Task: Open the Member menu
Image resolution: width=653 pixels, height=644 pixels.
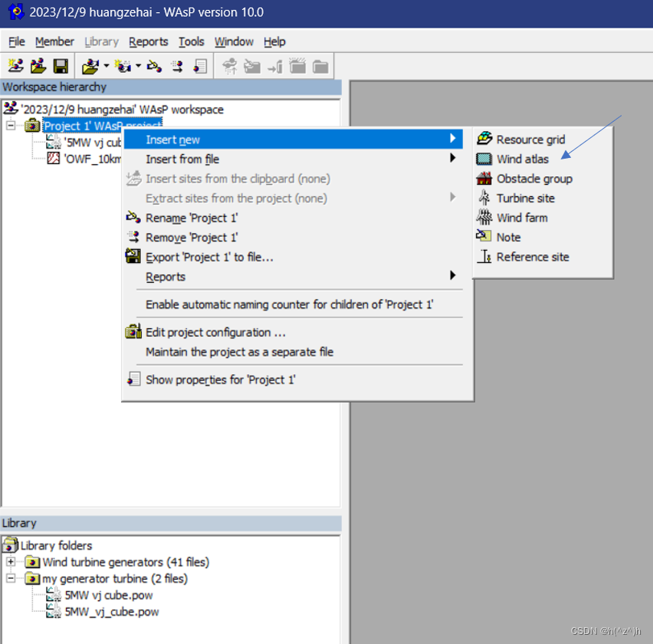Action: coord(54,41)
